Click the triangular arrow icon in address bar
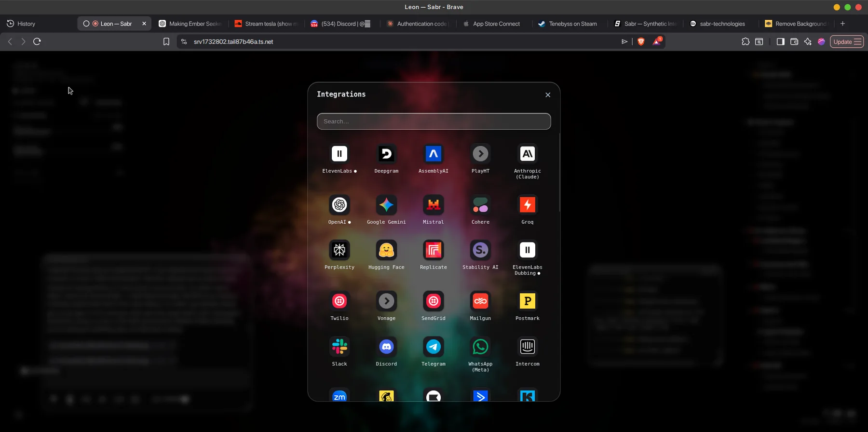 click(x=624, y=42)
